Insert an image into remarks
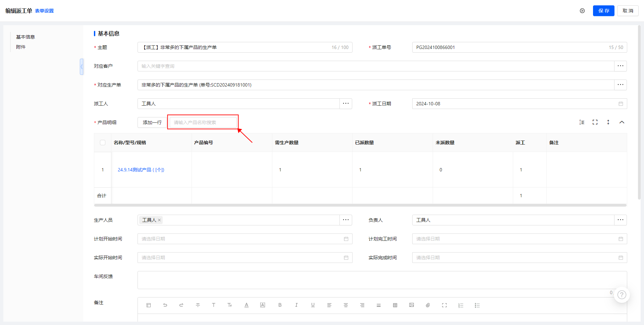 (412, 305)
